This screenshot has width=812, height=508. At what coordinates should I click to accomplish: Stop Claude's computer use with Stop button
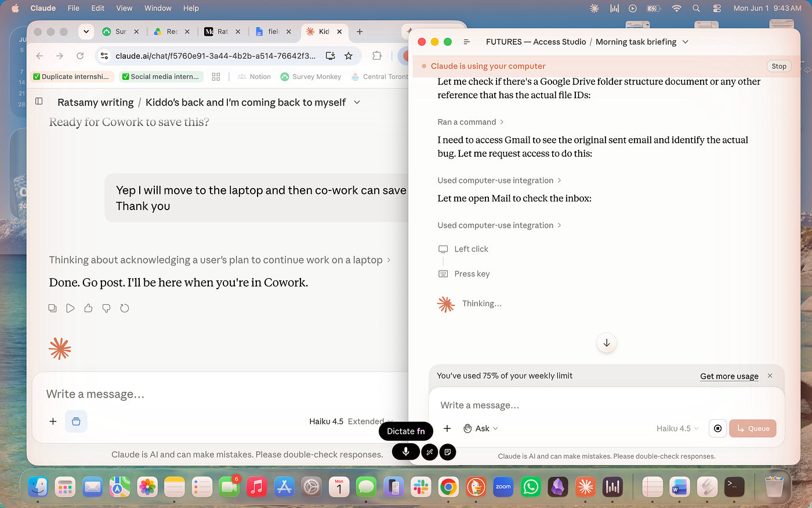[x=779, y=66]
